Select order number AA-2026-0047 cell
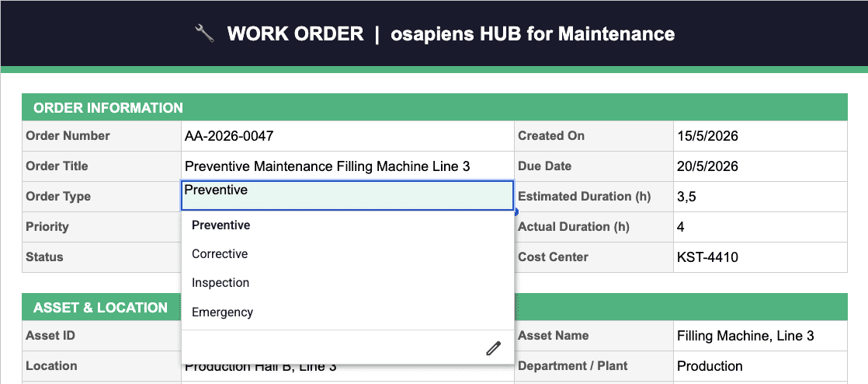This screenshot has width=868, height=384. pyautogui.click(x=348, y=136)
